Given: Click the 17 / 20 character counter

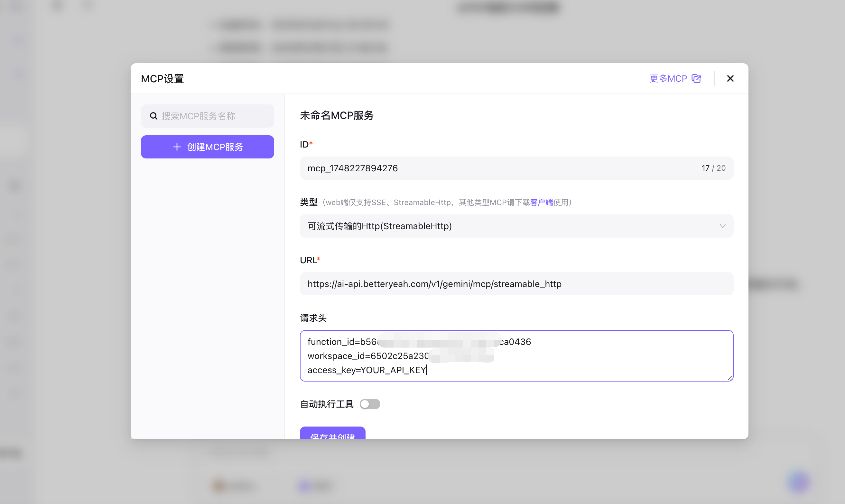Looking at the screenshot, I should (713, 168).
